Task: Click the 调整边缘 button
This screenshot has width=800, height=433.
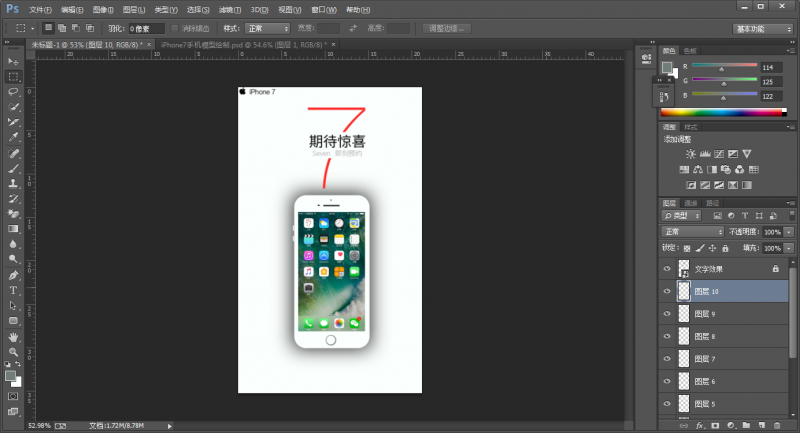Action: point(446,29)
